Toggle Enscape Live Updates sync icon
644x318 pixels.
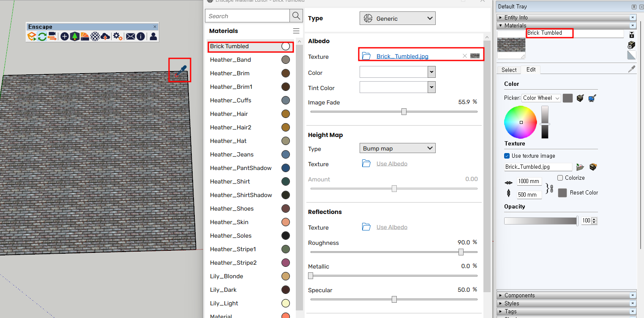(42, 36)
